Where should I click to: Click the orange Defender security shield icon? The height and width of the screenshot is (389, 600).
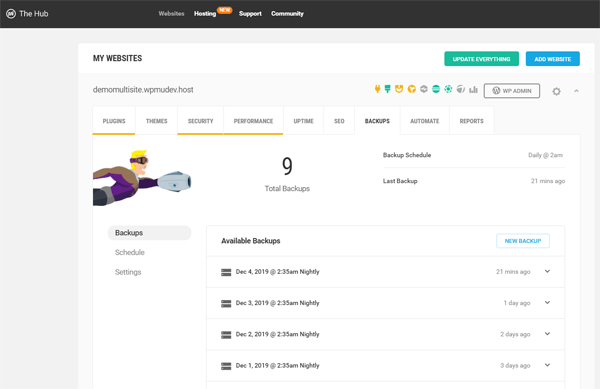[399, 89]
